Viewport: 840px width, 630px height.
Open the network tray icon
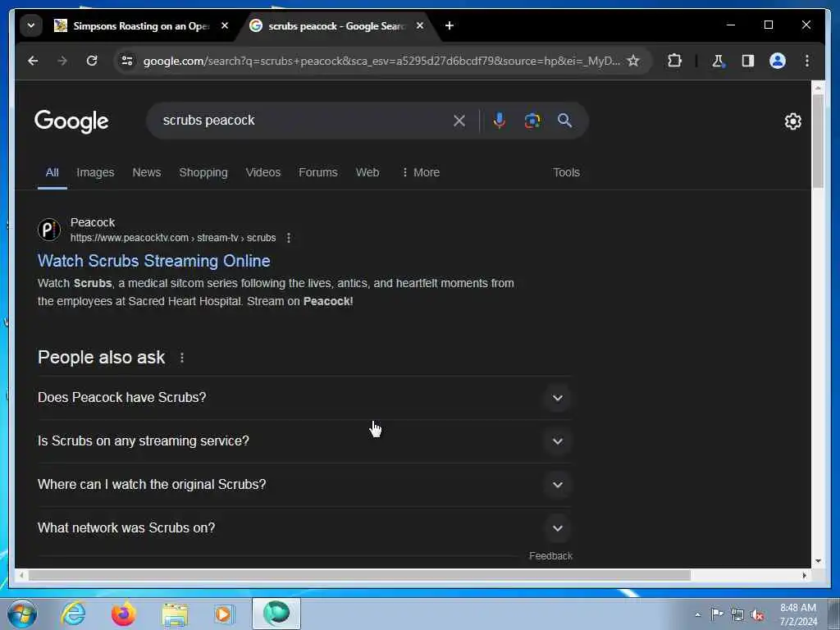click(x=737, y=615)
